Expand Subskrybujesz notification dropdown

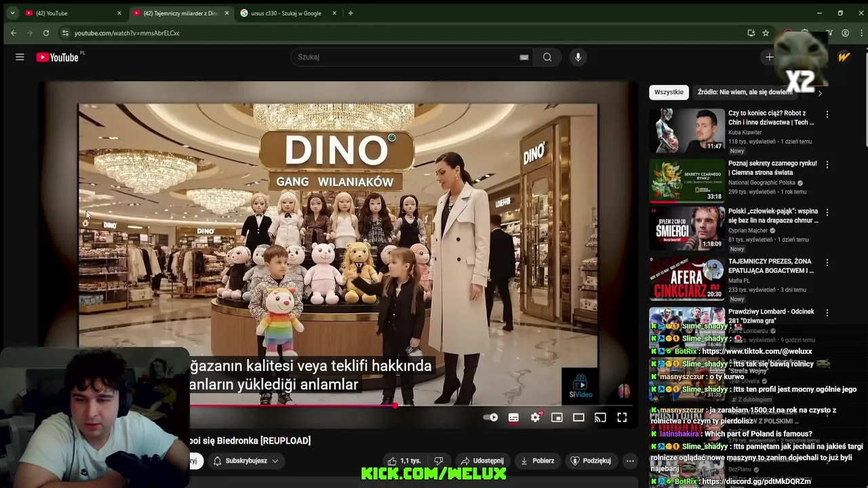coord(245,461)
